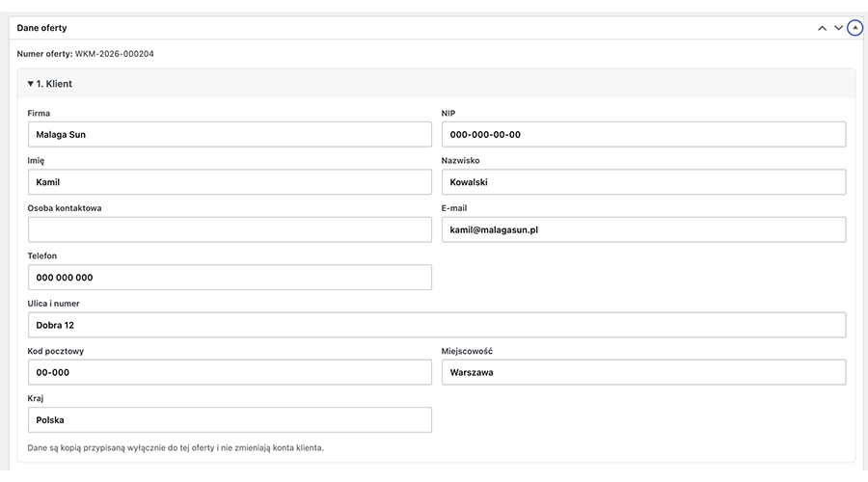
Task: Edit the Ulica i numer field
Action: (x=437, y=325)
